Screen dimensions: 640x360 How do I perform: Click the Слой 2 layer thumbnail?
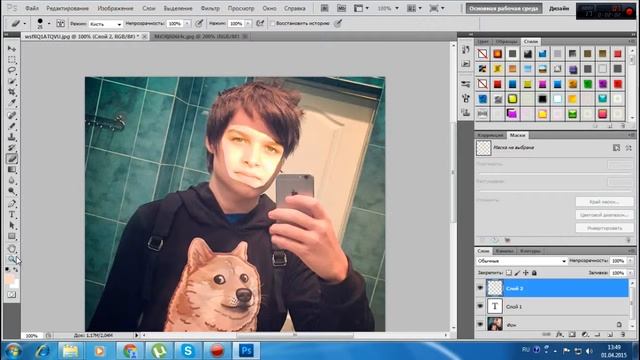pos(495,288)
